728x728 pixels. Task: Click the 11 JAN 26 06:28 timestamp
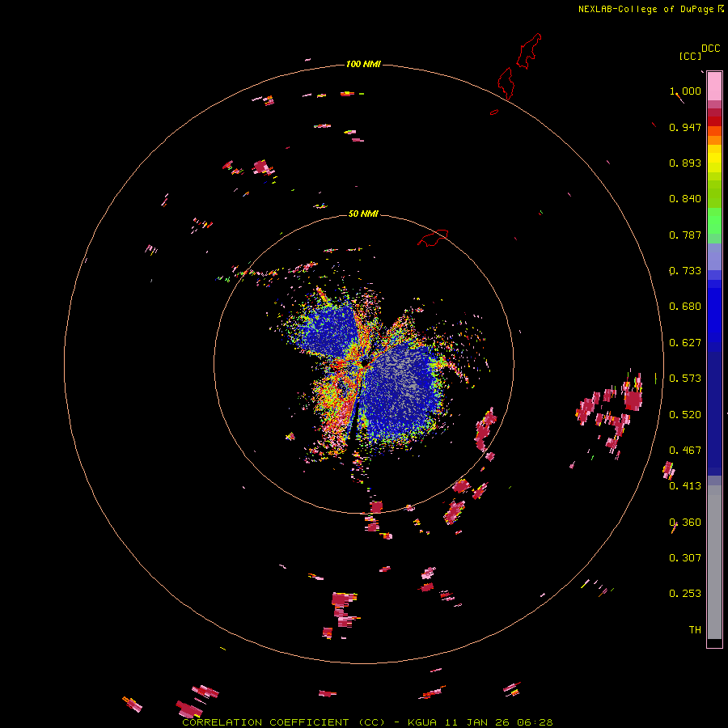[x=498, y=722]
